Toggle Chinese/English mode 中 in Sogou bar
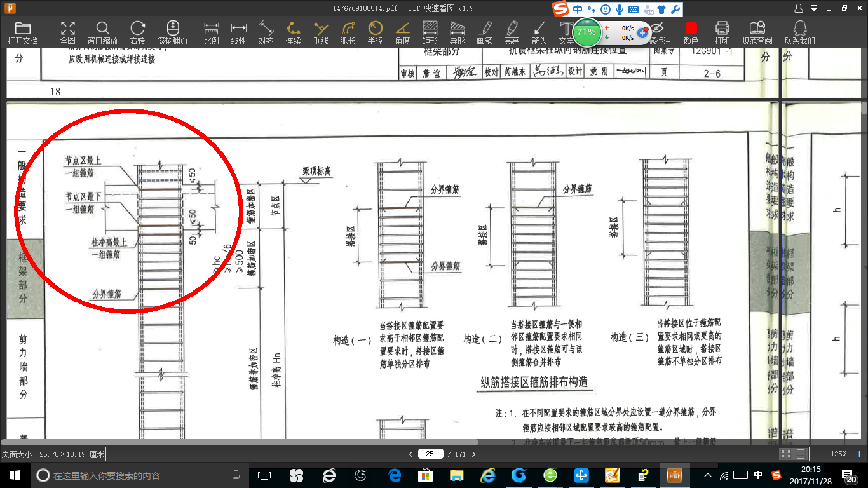The width and height of the screenshot is (868, 488). (x=578, y=10)
